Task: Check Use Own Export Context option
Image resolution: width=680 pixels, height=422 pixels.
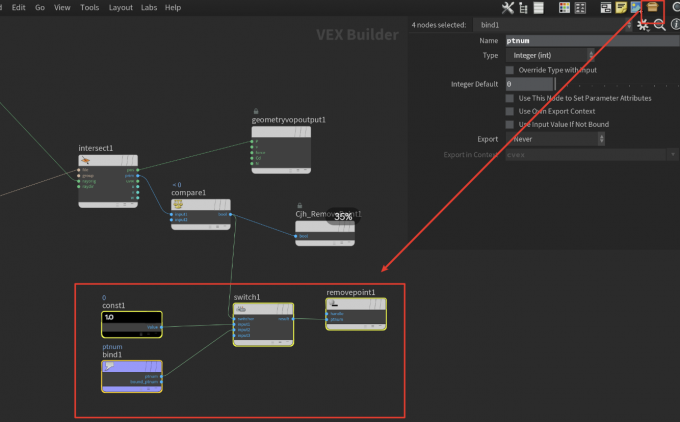Action: tap(510, 111)
